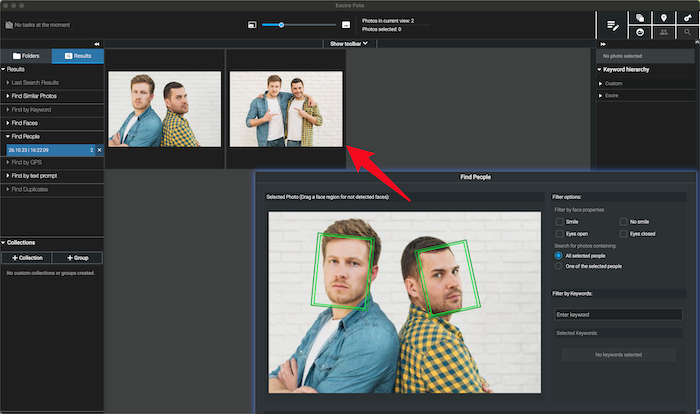The image size is (700, 414).
Task: Click the small thumbnail size icon
Action: [253, 23]
